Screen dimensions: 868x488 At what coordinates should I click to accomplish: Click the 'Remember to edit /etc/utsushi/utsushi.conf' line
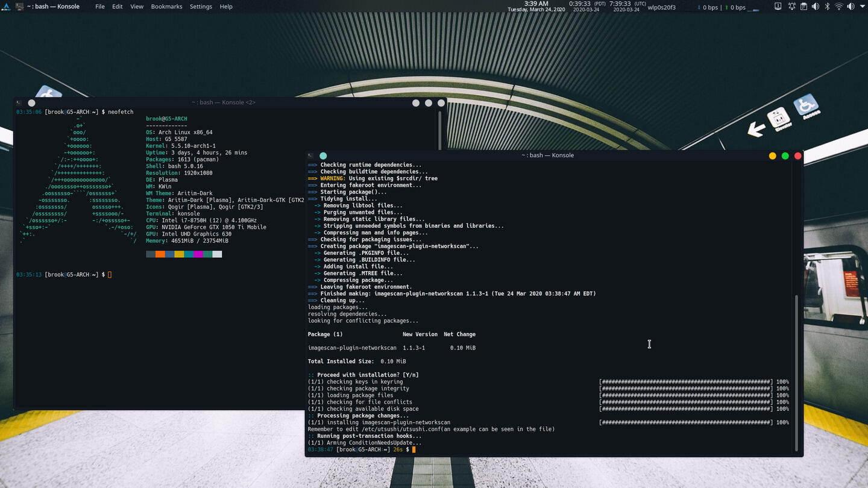tap(432, 429)
